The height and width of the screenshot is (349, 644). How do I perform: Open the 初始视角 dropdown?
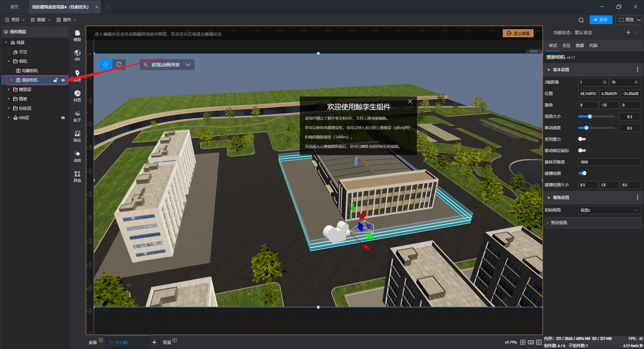coord(609,210)
